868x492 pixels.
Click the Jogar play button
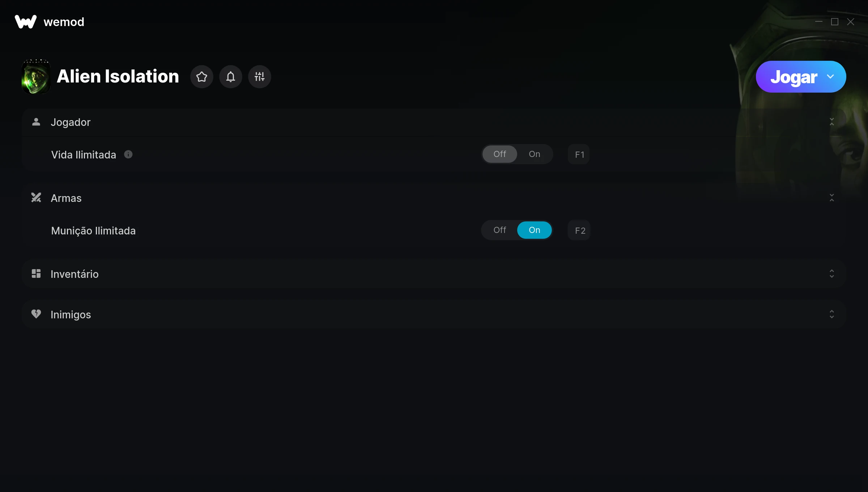[x=794, y=77]
